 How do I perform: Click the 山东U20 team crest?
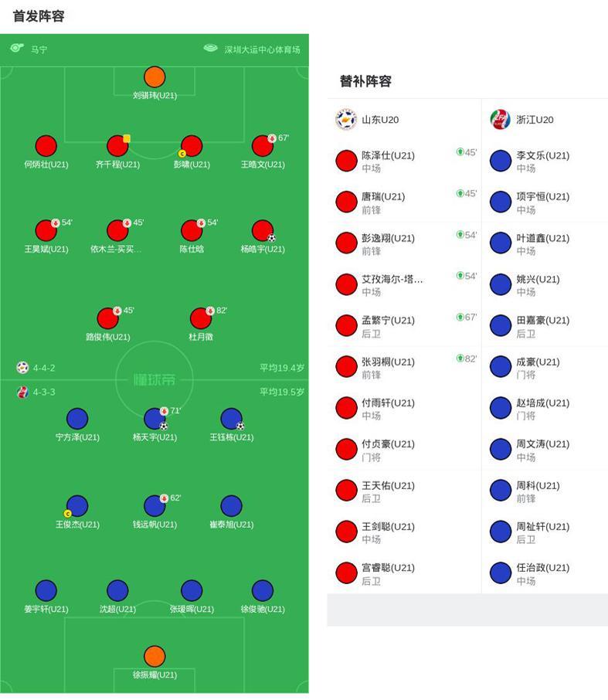coord(345,120)
